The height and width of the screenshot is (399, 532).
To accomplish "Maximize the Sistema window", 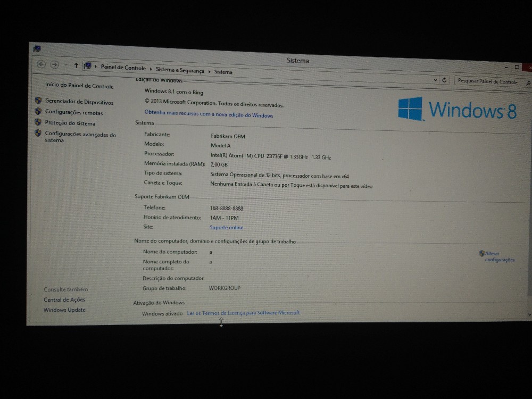I will tap(517, 67).
